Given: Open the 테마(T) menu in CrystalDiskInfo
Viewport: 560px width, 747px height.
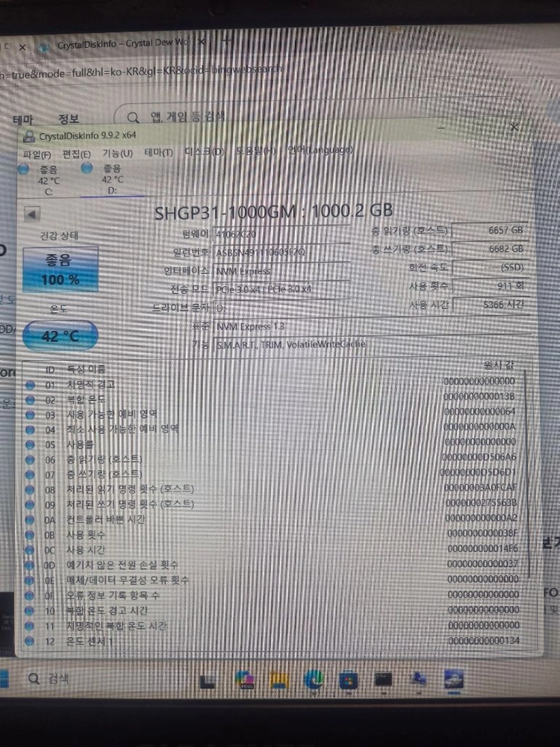Looking at the screenshot, I should (x=158, y=152).
